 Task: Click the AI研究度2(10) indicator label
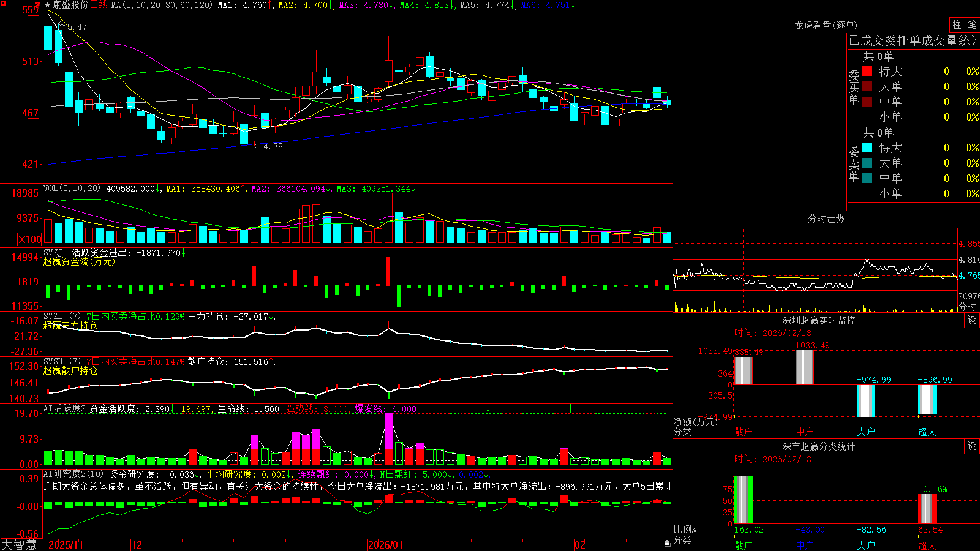[73, 474]
